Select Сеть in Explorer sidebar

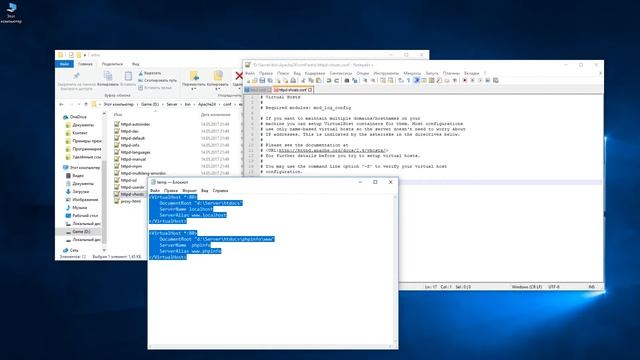coord(71,250)
